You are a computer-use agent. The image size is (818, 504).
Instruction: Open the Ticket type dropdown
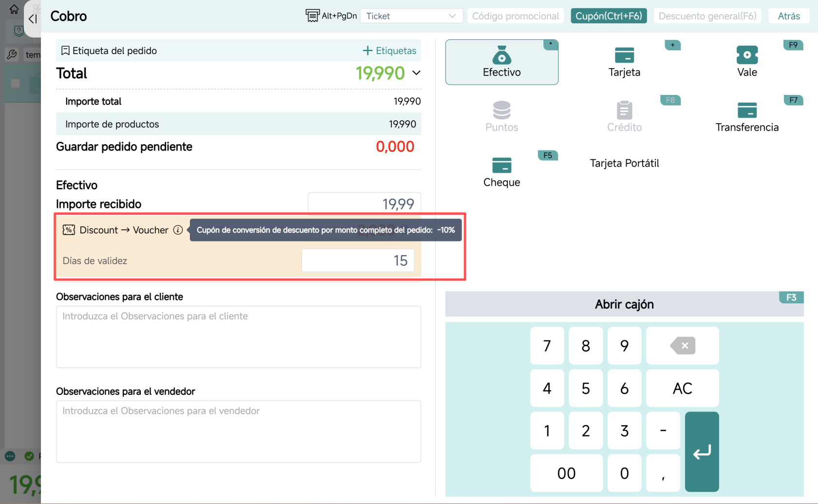[411, 16]
